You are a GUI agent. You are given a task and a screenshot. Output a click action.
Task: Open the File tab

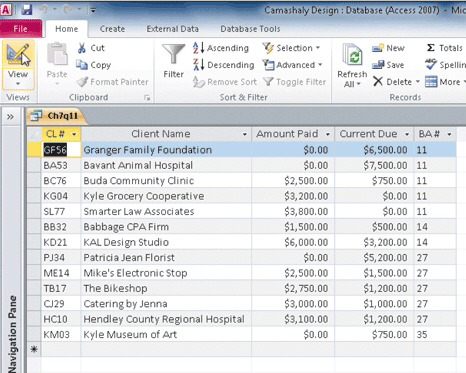click(21, 29)
